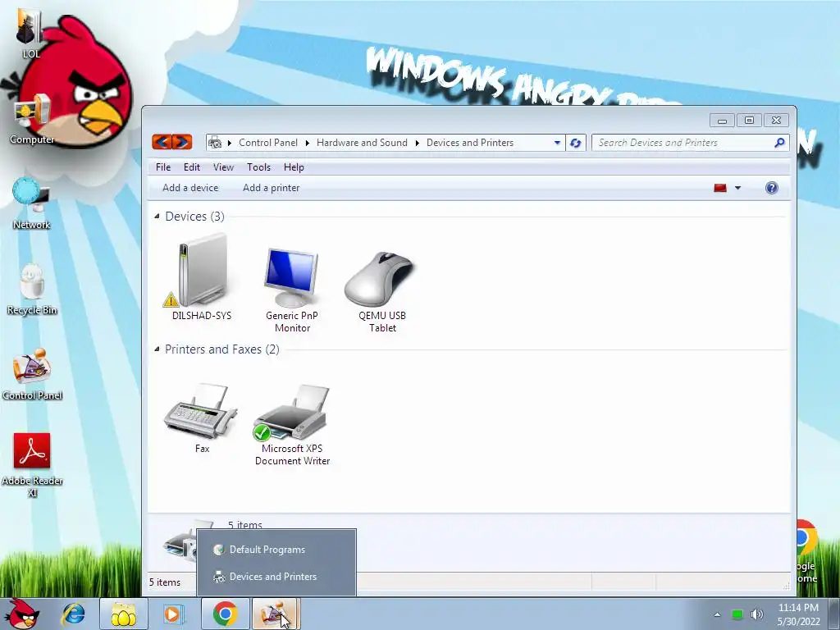840x630 pixels.
Task: Show hidden tray icons arrow
Action: coord(717,614)
